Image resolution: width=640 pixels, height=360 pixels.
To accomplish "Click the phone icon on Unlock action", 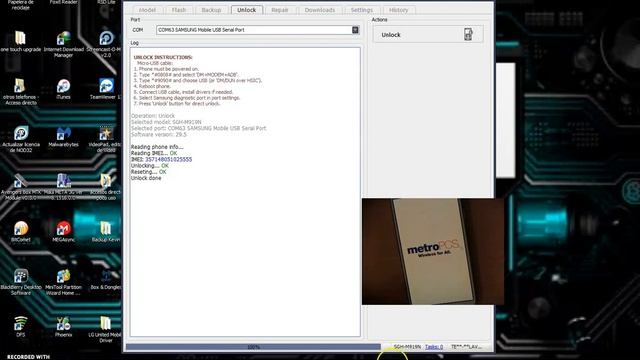I will (x=468, y=34).
